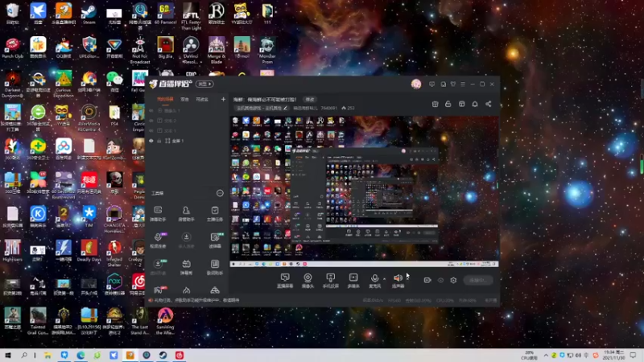Select the Punch Club desktop icon

click(12, 48)
